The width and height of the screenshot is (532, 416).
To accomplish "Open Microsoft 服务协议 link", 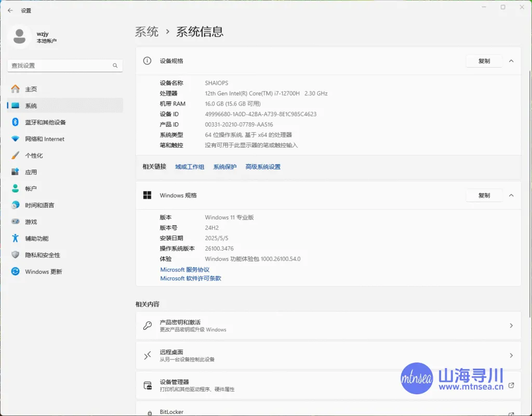I will pyautogui.click(x=184, y=270).
